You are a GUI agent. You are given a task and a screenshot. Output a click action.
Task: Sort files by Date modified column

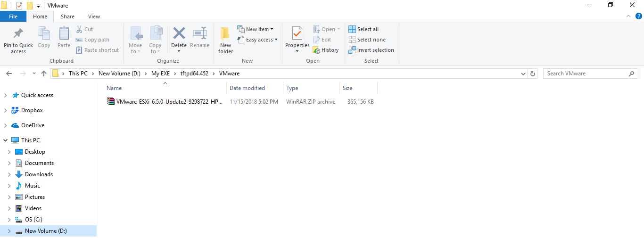pyautogui.click(x=247, y=88)
